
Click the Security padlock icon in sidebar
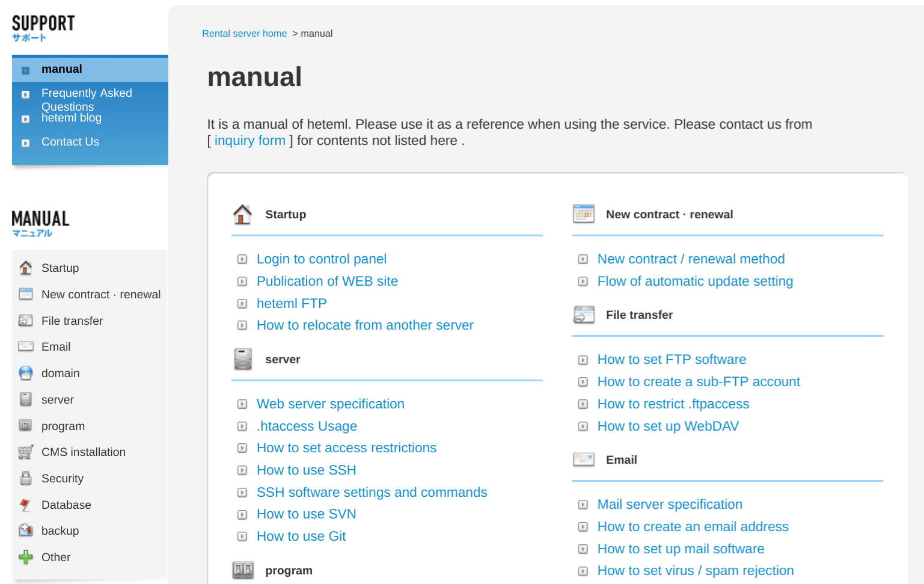pos(26,478)
